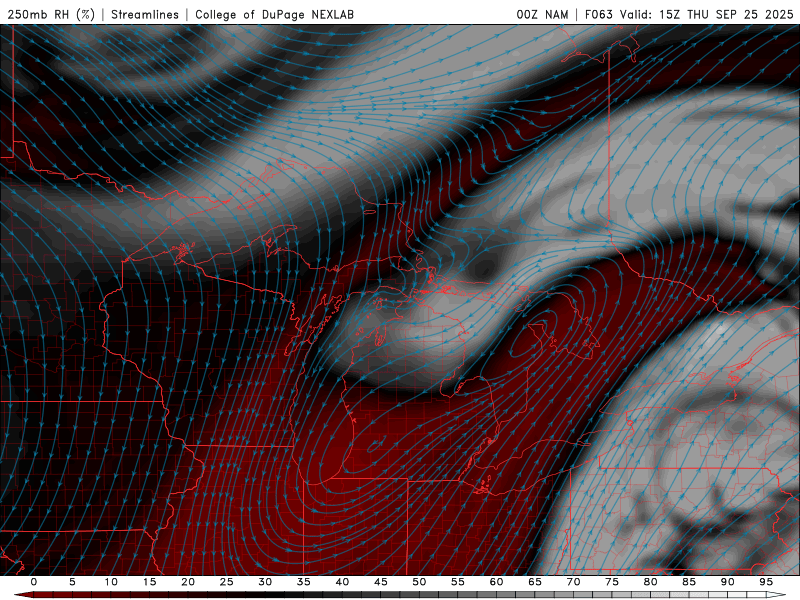Click the '00Z NAM' model label
Image resolution: width=800 pixels, height=600 pixels.
(542, 15)
